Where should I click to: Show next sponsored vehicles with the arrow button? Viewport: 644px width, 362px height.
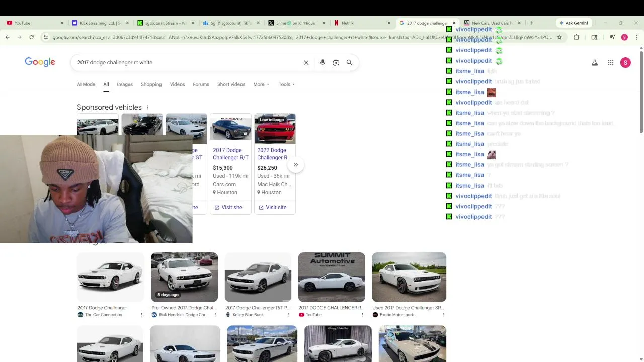point(296,165)
